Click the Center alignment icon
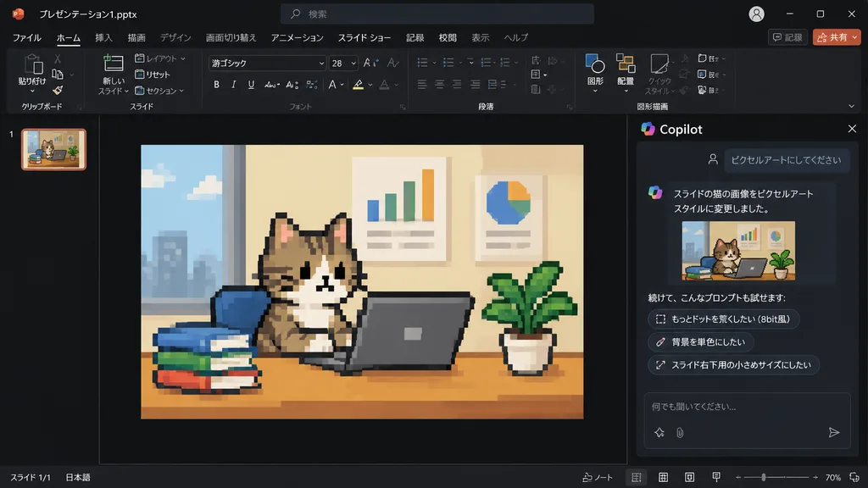The height and width of the screenshot is (488, 868). pos(440,85)
